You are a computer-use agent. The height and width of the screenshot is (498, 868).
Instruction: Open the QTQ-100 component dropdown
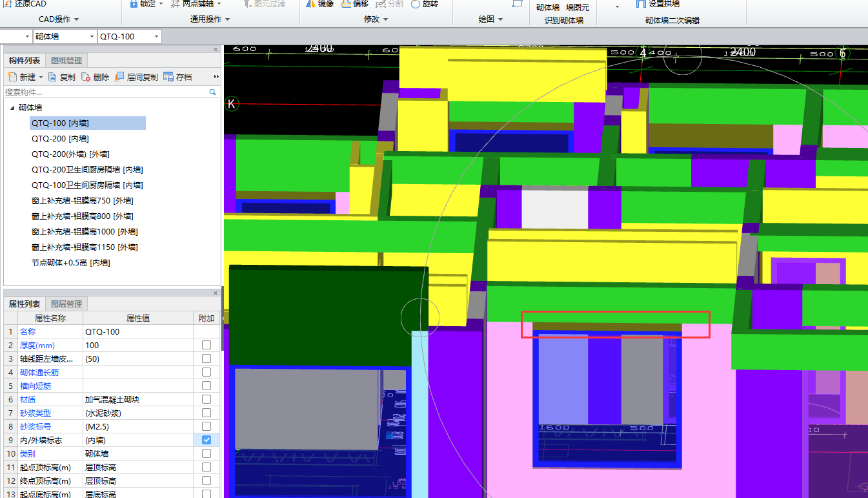tap(156, 37)
